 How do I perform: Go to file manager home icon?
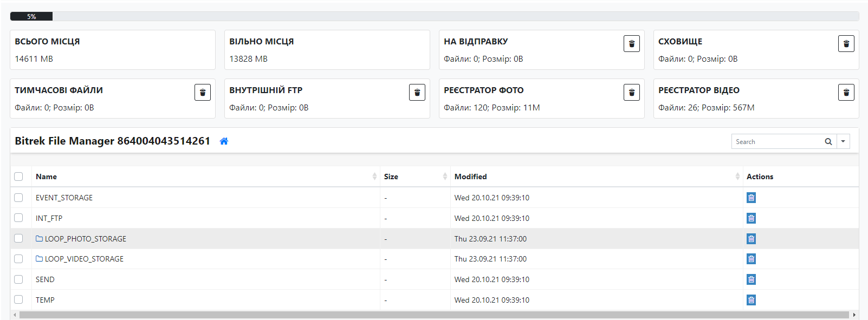pos(224,141)
